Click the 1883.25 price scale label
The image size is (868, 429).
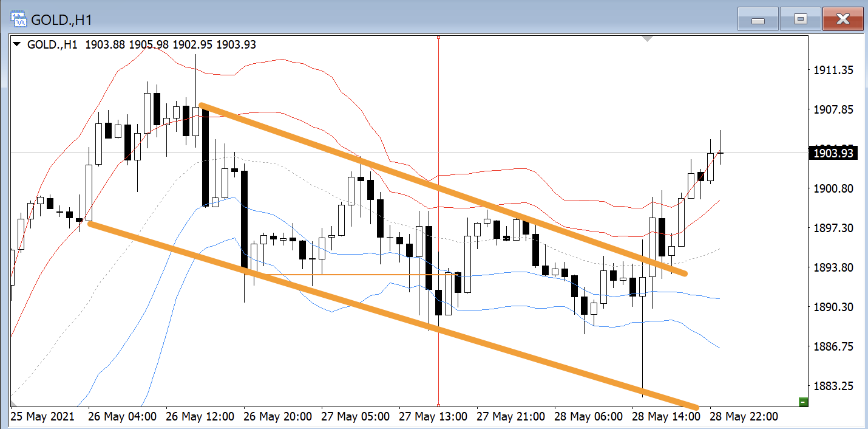pyautogui.click(x=833, y=386)
